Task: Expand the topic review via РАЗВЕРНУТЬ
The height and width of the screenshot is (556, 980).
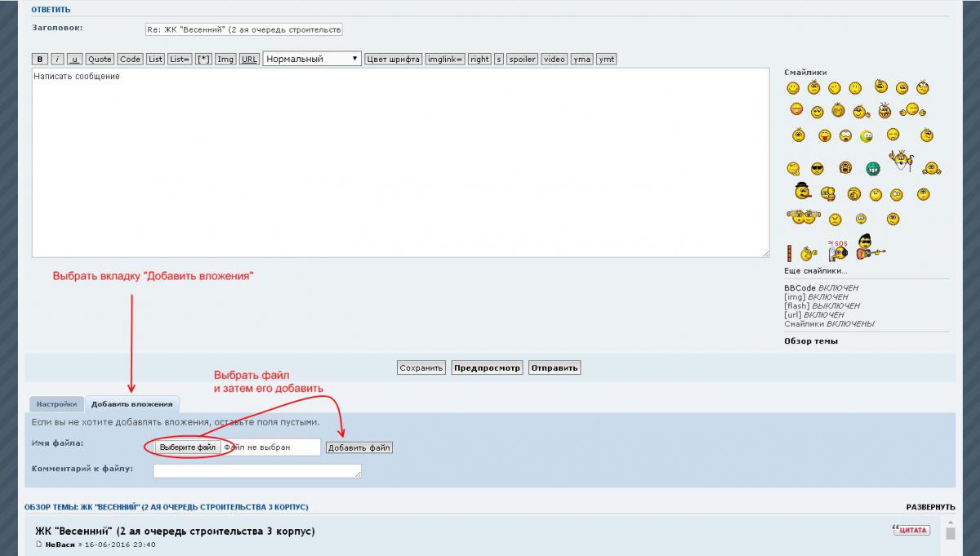Action: [x=930, y=507]
